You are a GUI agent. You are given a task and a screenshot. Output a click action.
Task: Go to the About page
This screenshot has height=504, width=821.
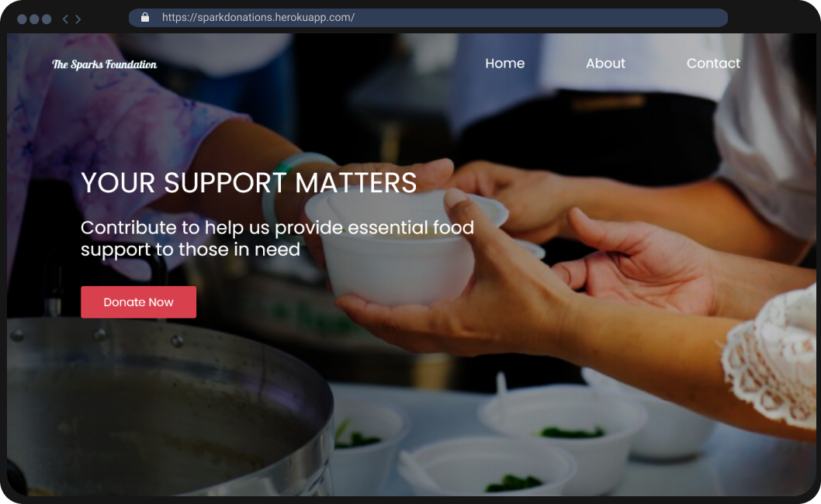pyautogui.click(x=605, y=64)
